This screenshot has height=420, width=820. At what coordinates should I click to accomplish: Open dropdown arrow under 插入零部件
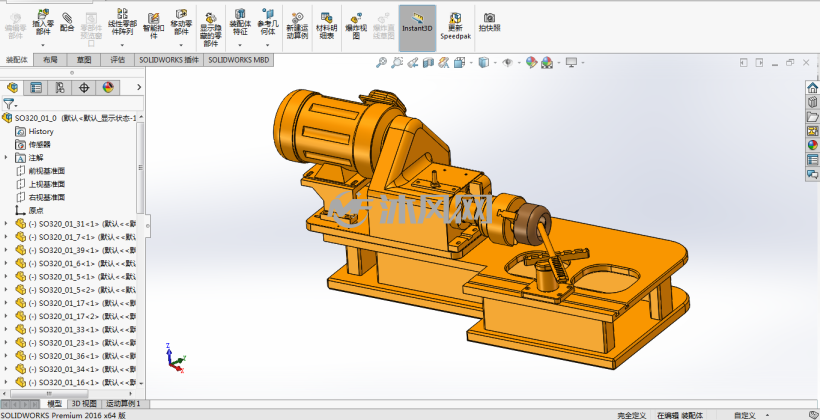pyautogui.click(x=43, y=45)
